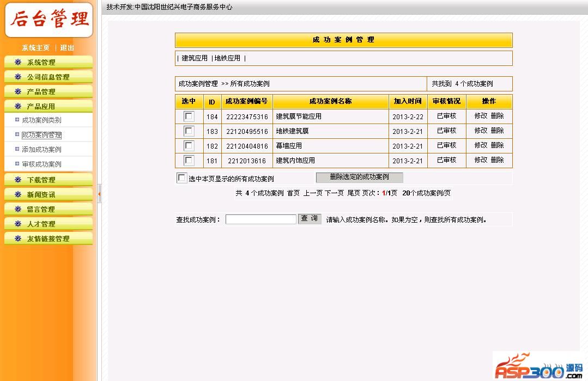This screenshot has width=588, height=381.
Task: Collapse the 产品应用 sidebar section
Action: [41, 106]
